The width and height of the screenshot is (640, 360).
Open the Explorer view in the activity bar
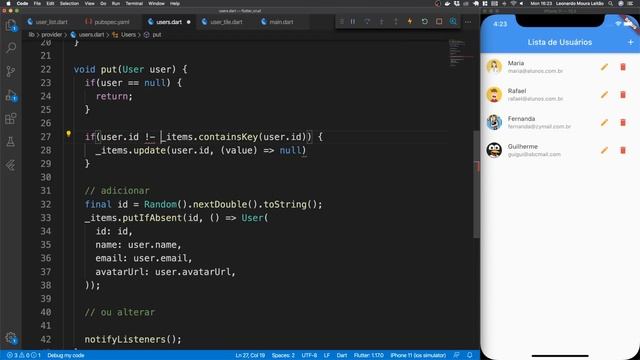tap(11, 26)
